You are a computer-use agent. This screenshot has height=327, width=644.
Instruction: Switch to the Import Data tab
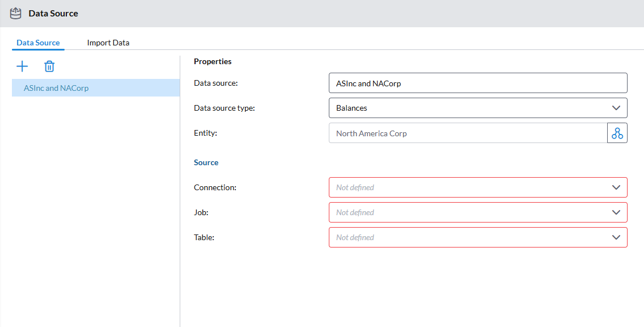tap(108, 43)
